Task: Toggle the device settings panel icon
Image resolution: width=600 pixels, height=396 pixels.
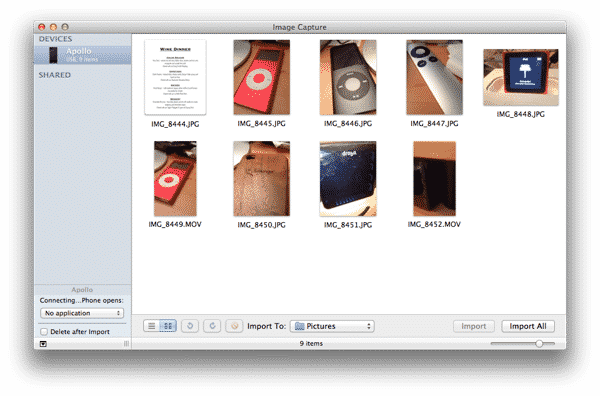Action: 43,344
